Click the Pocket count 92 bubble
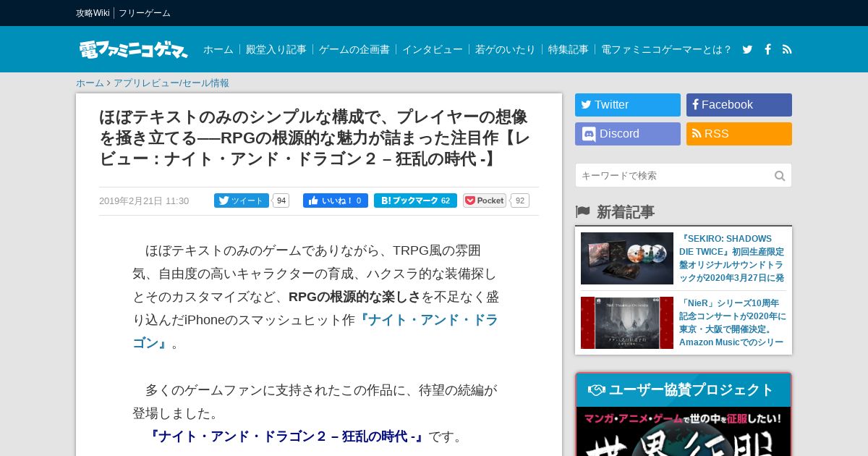This screenshot has width=868, height=456. coord(520,200)
